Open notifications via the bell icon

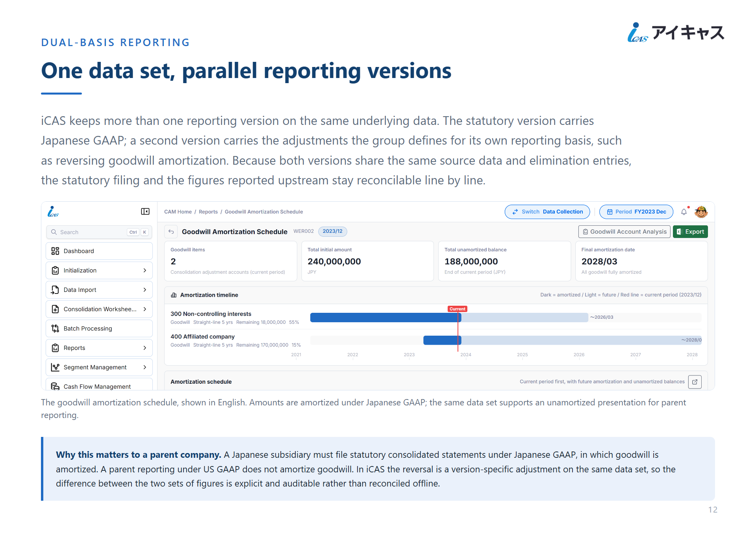pos(684,212)
